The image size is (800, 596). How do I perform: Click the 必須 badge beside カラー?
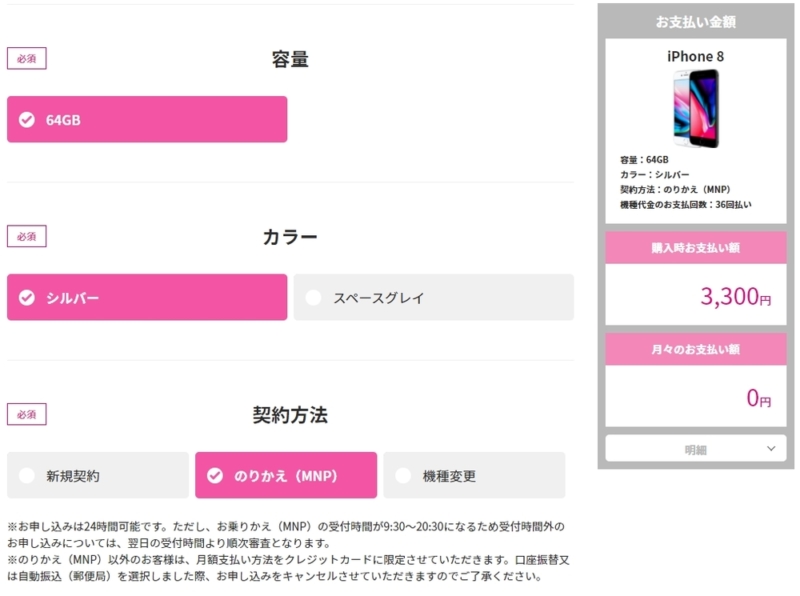click(27, 236)
